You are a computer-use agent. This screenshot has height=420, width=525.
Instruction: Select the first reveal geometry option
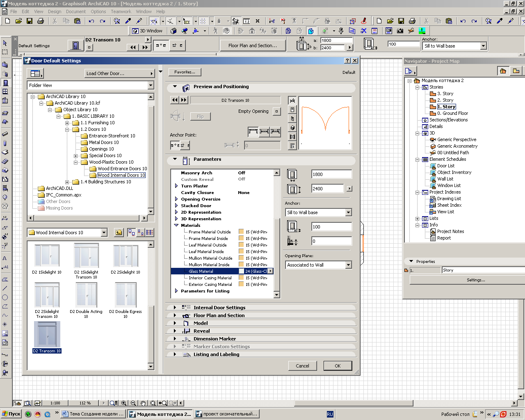[x=253, y=132]
